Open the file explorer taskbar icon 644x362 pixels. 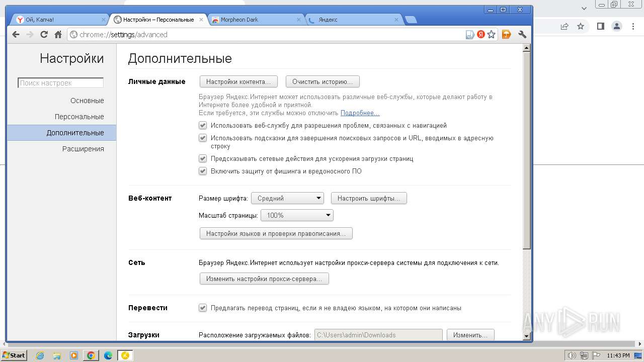[57, 355]
